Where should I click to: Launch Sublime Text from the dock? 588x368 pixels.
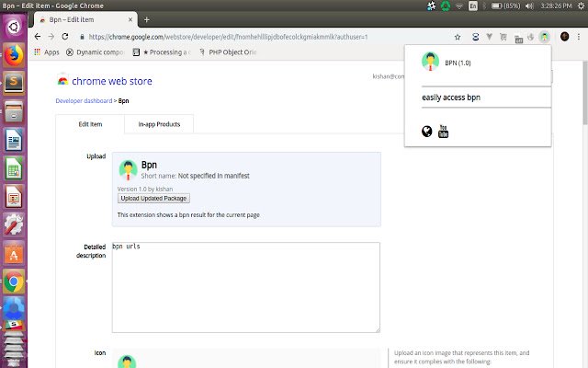coord(14,83)
